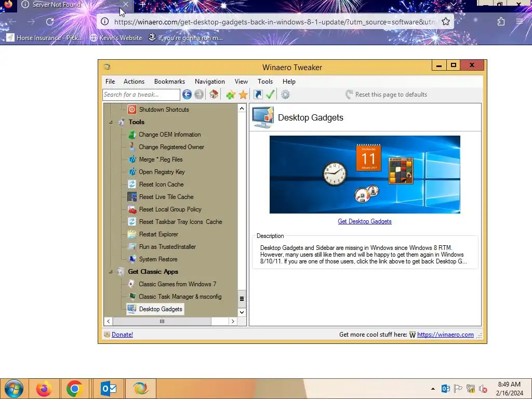Bookmark this page with star icon
532x399 pixels.
point(446,22)
